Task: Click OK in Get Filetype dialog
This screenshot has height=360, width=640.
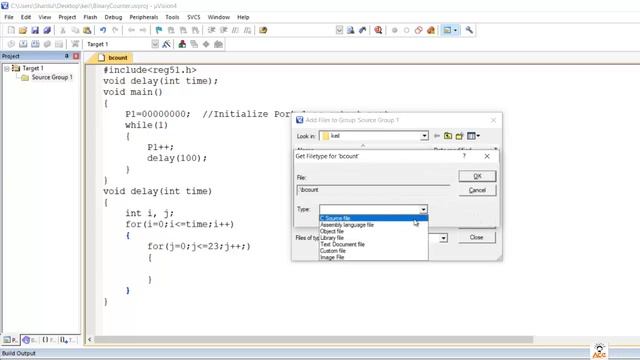Action: click(477, 176)
